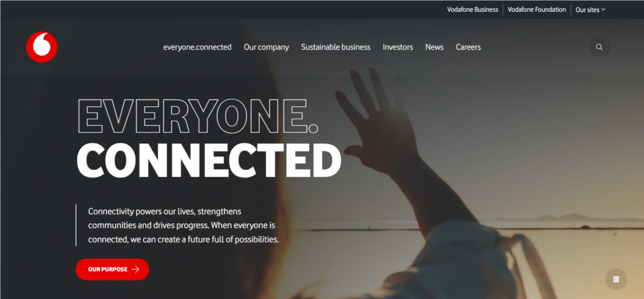
Task: Open the search magnifier icon
Action: pos(599,47)
